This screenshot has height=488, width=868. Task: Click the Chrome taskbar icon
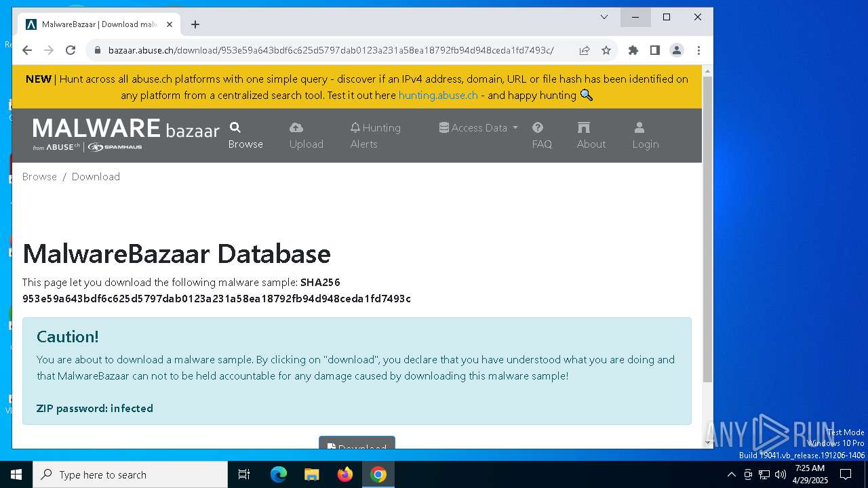(378, 474)
